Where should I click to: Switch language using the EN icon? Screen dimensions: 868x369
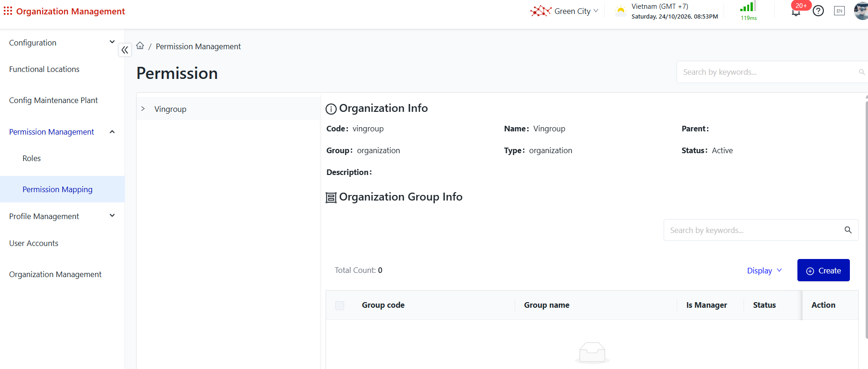tap(839, 11)
